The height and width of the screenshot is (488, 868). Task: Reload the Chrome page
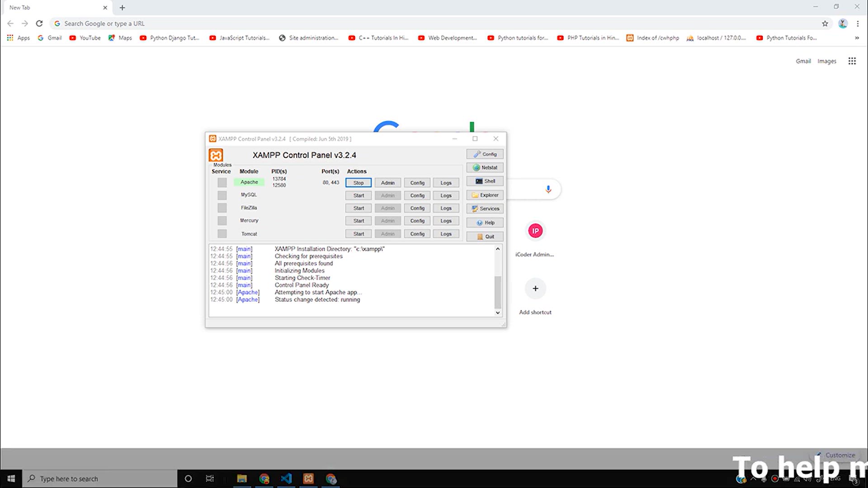click(39, 23)
